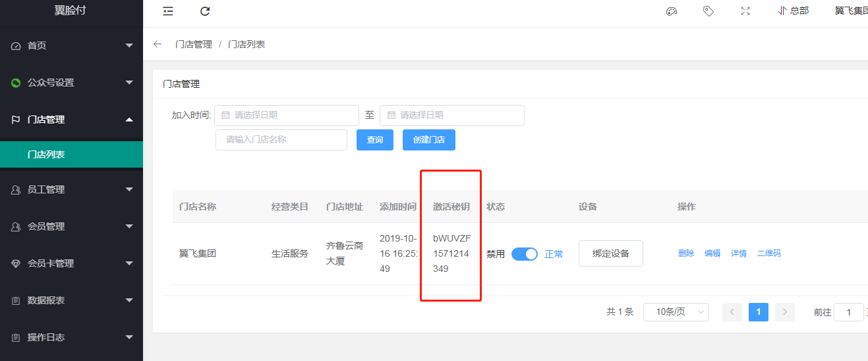Open the 数据报表 sidebar menu
The width and height of the screenshot is (868, 361).
(71, 300)
